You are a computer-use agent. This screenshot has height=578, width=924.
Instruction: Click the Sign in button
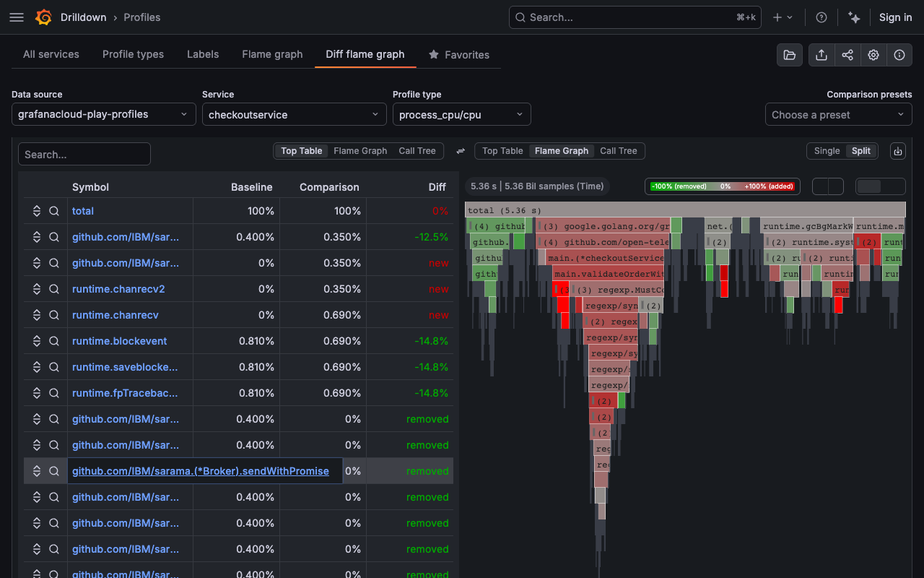point(895,17)
